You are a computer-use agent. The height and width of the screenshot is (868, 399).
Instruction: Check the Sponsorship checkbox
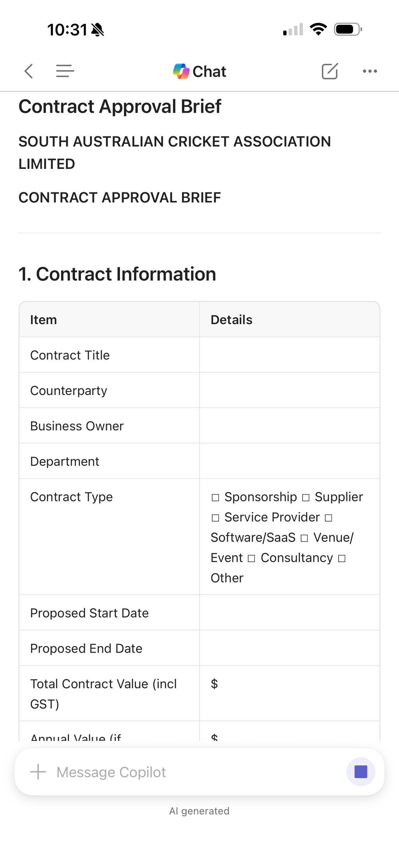pyautogui.click(x=215, y=497)
